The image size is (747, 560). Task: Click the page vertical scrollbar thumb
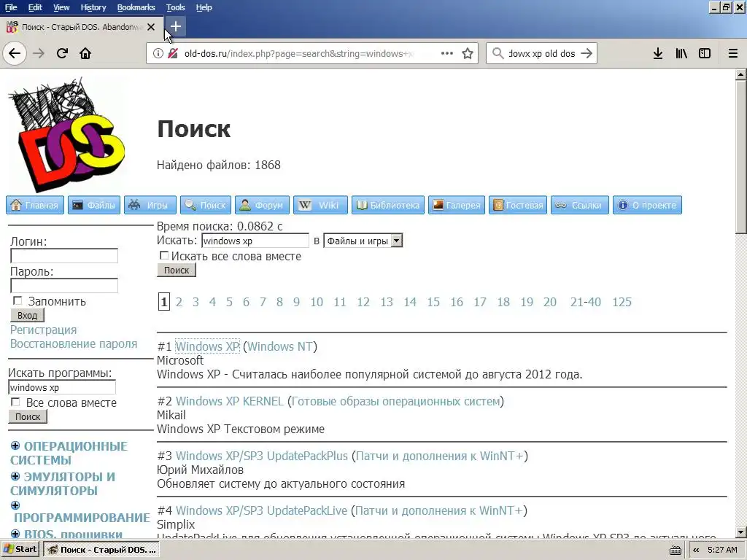tap(741, 157)
